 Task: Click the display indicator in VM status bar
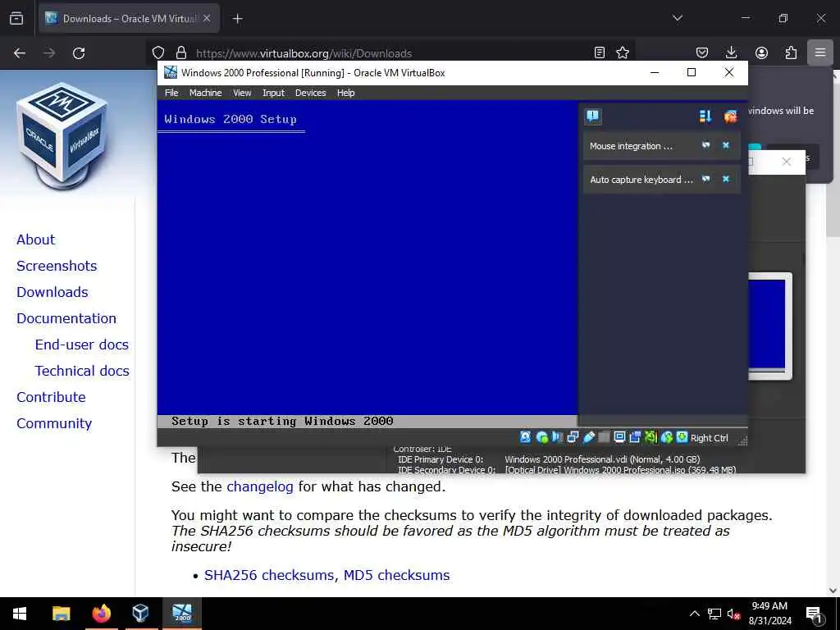(x=620, y=437)
